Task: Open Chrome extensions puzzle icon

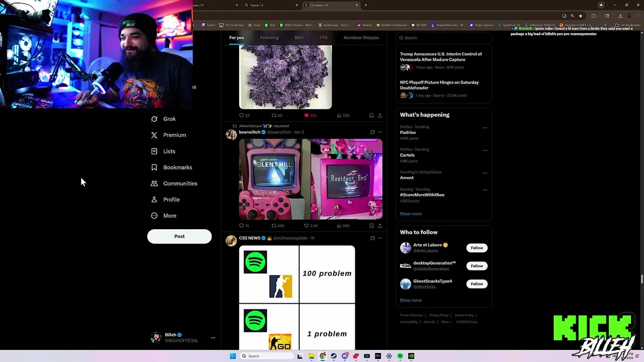Action: 593,16
